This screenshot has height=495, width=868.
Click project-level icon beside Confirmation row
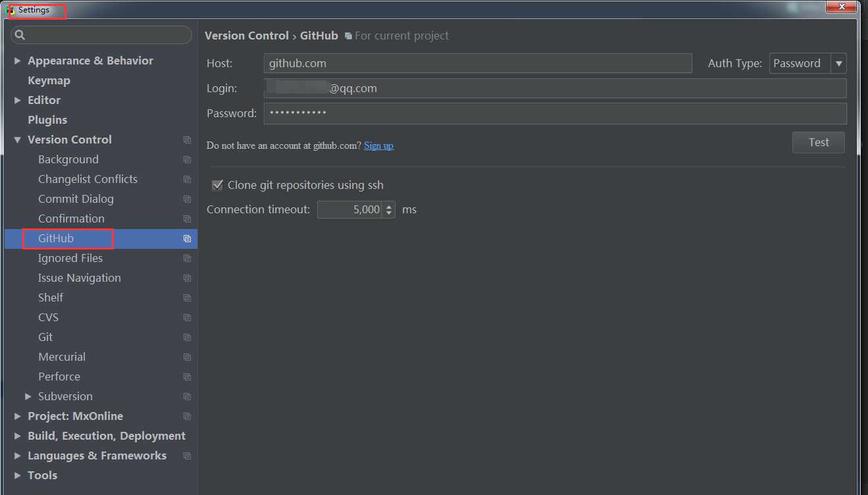pos(187,219)
